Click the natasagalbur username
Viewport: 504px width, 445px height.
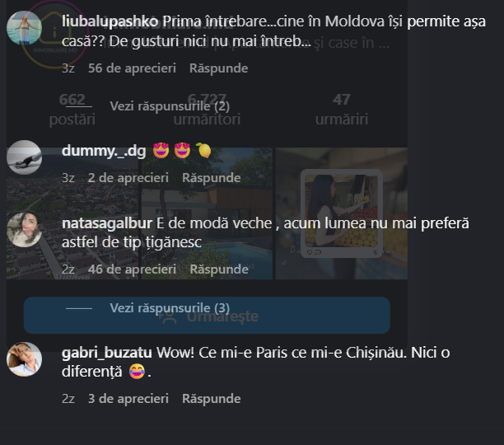107,223
